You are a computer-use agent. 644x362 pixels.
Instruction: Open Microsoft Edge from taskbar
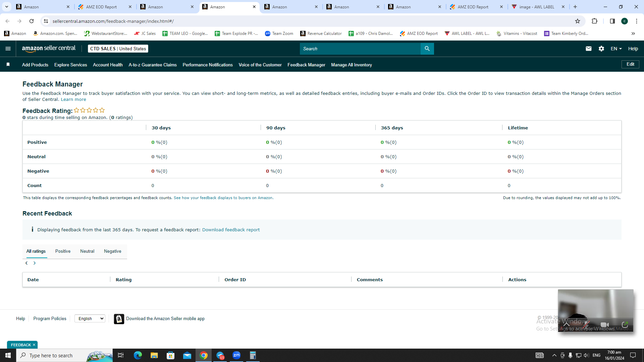click(138, 355)
